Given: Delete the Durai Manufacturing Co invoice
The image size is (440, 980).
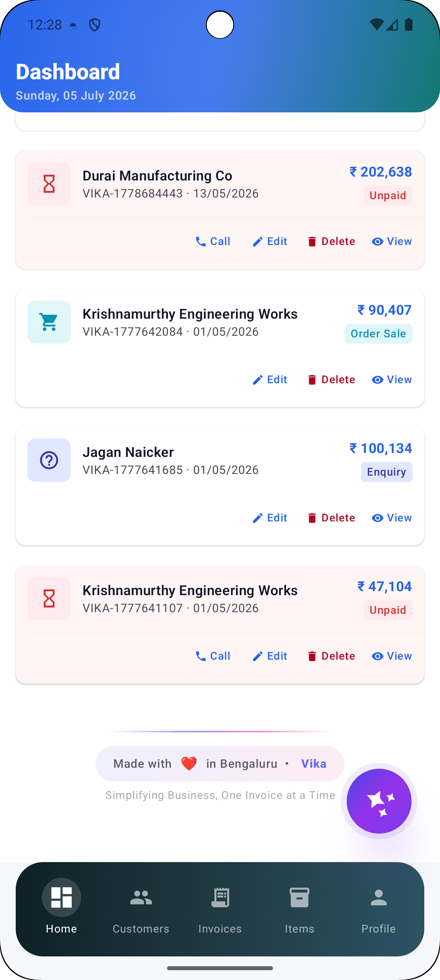Looking at the screenshot, I should click(331, 241).
